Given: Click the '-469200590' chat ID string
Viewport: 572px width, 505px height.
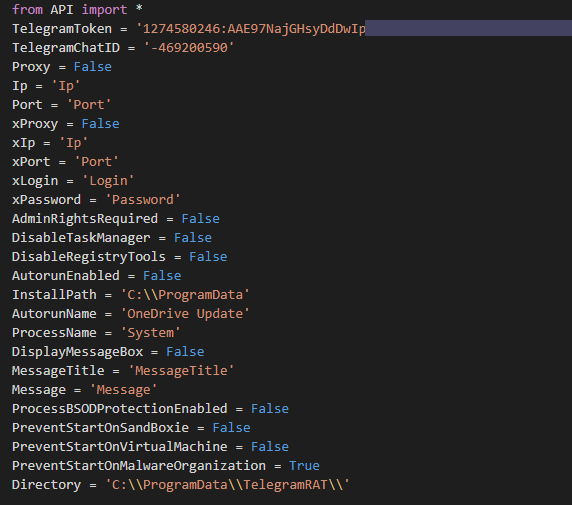Looking at the screenshot, I should [x=189, y=48].
